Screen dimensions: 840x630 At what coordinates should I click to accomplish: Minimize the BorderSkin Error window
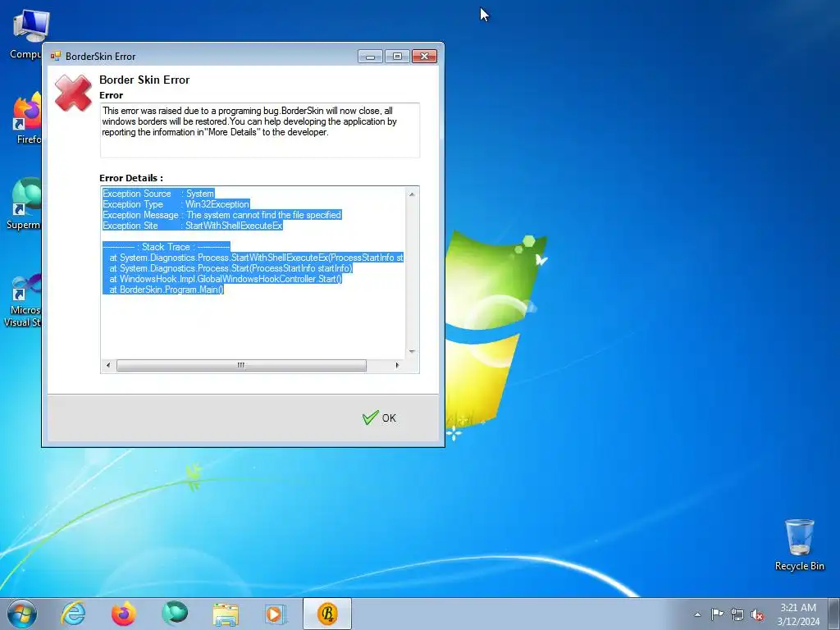coord(370,57)
